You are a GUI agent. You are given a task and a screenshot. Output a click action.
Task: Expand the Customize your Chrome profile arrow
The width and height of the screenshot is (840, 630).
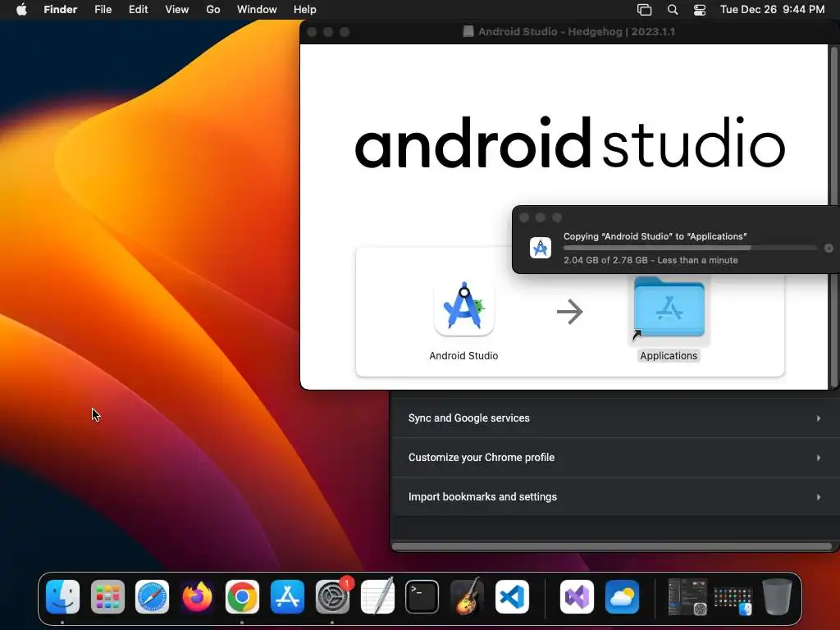click(x=819, y=458)
